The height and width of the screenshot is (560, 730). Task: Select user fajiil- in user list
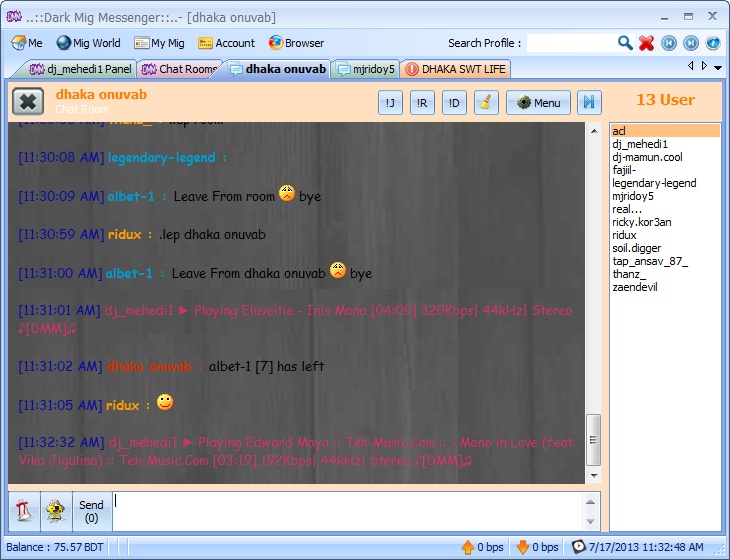[665, 170]
